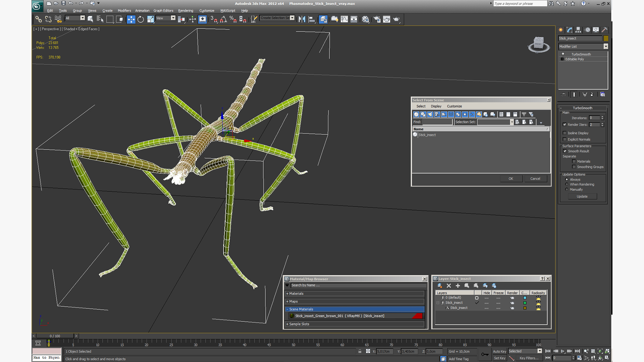Select the When Rendering radio option

point(567,184)
